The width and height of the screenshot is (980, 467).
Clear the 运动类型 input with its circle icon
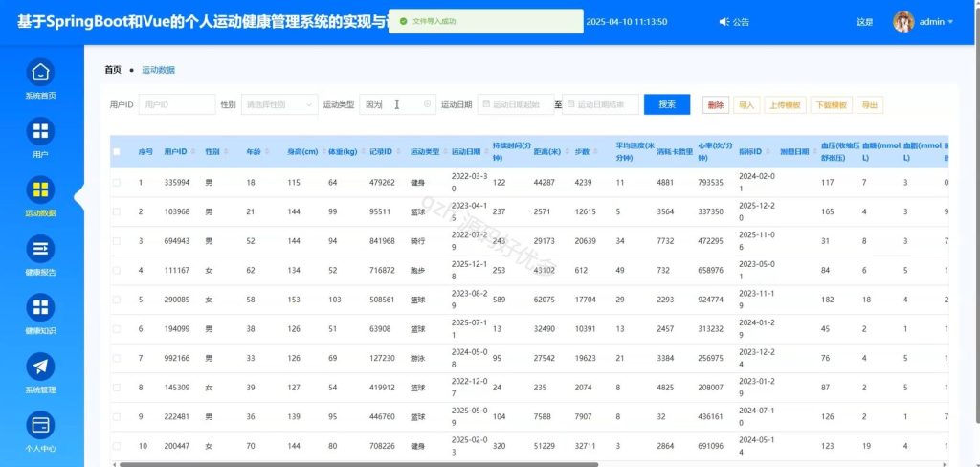point(428,104)
